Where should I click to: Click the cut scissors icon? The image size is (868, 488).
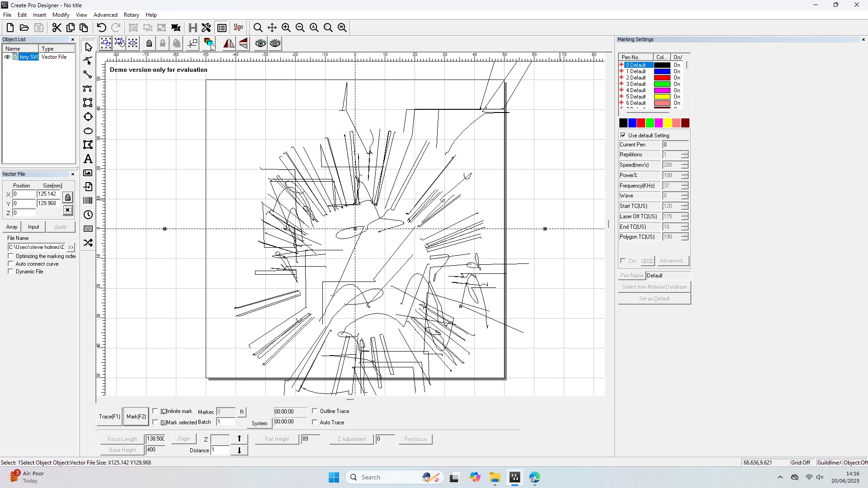coord(57,28)
